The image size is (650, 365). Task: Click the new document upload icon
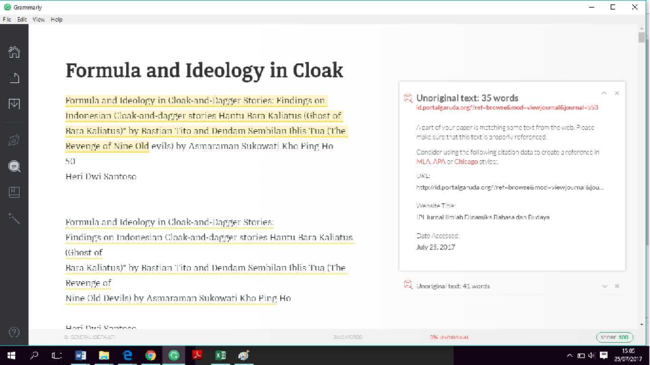tap(14, 78)
